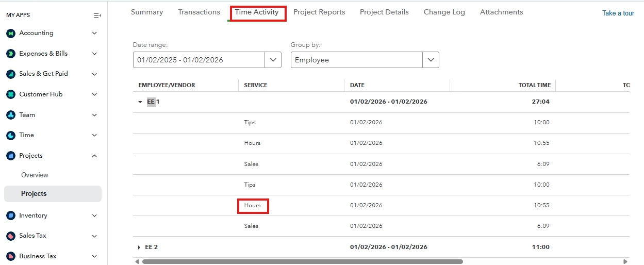Select the Time Activity tab
Image resolution: width=644 pixels, height=265 pixels.
[257, 12]
